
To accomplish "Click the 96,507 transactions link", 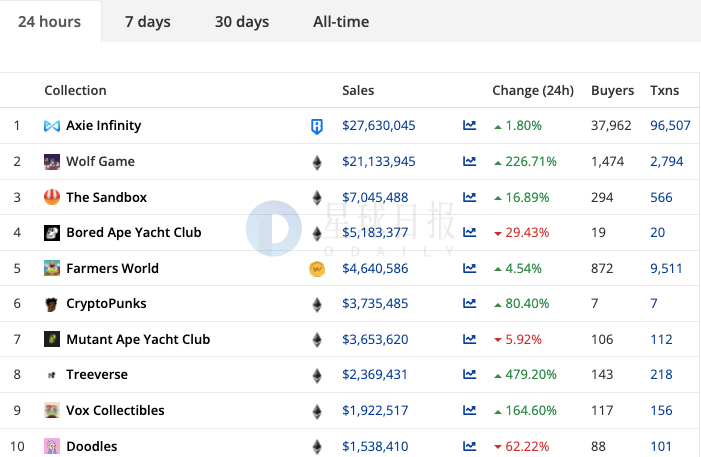I will [670, 126].
